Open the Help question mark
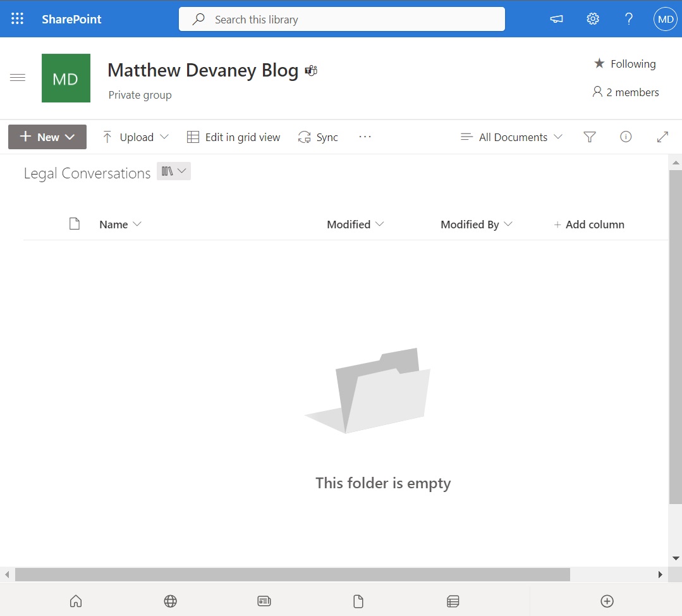 628,19
